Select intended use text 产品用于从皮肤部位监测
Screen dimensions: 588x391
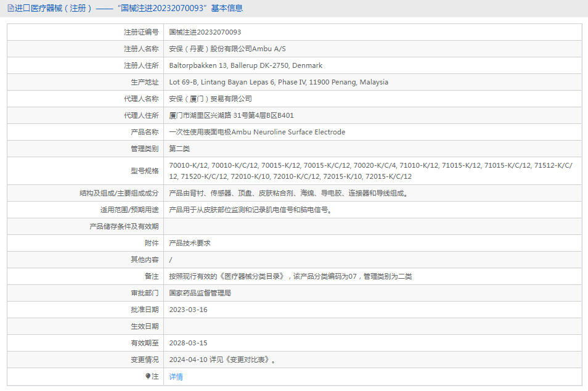tap(250, 210)
